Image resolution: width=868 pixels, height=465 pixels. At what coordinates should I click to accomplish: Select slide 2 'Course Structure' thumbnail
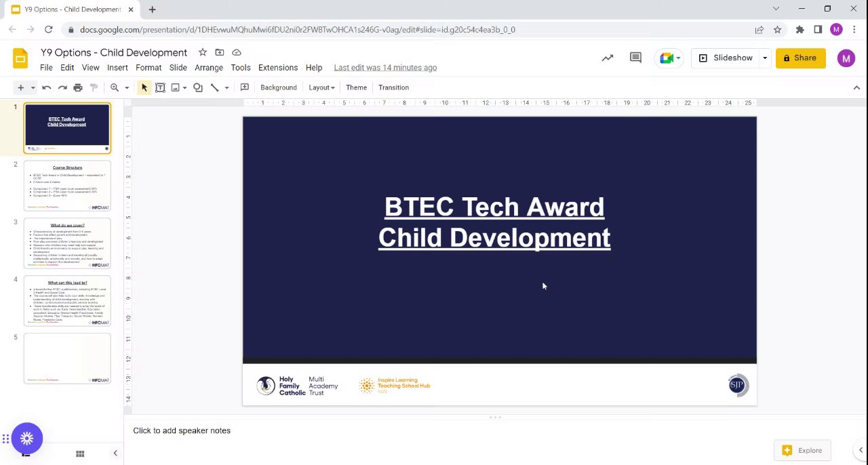coord(67,186)
